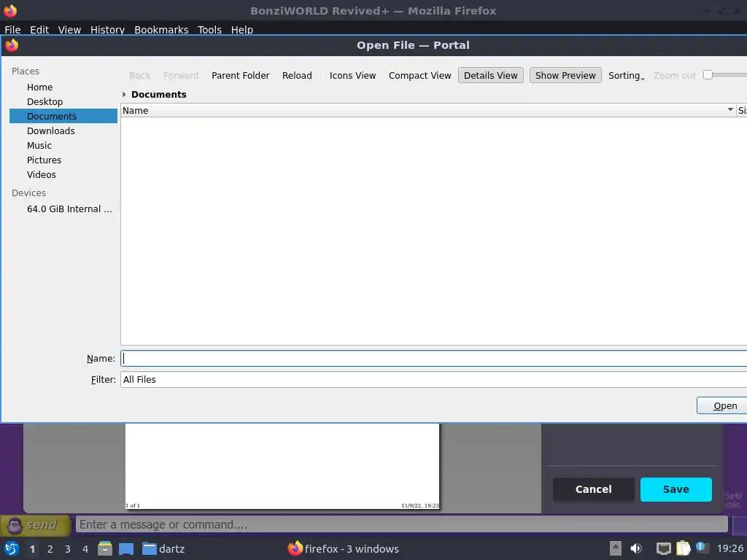Switch to virtual desktop 1

click(32, 549)
